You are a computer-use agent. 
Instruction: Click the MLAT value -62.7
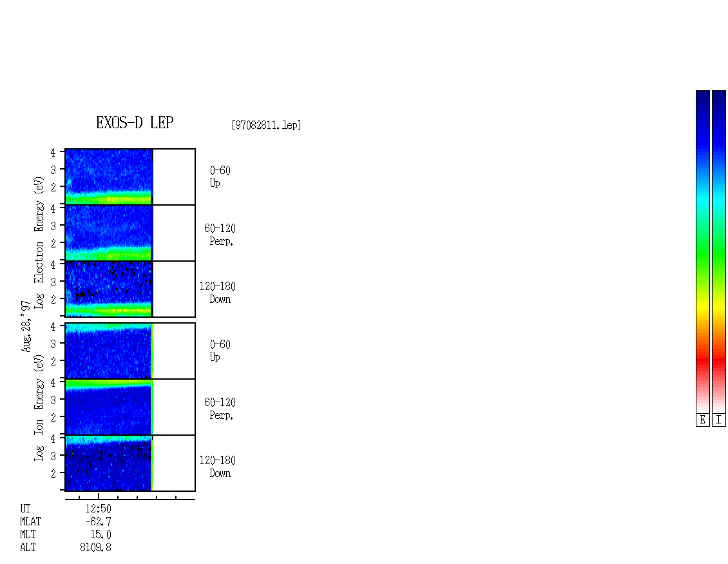pyautogui.click(x=98, y=521)
